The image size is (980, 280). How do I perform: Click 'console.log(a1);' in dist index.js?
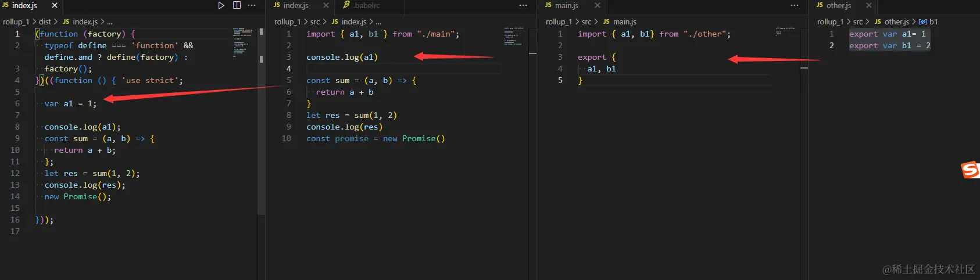pos(83,127)
